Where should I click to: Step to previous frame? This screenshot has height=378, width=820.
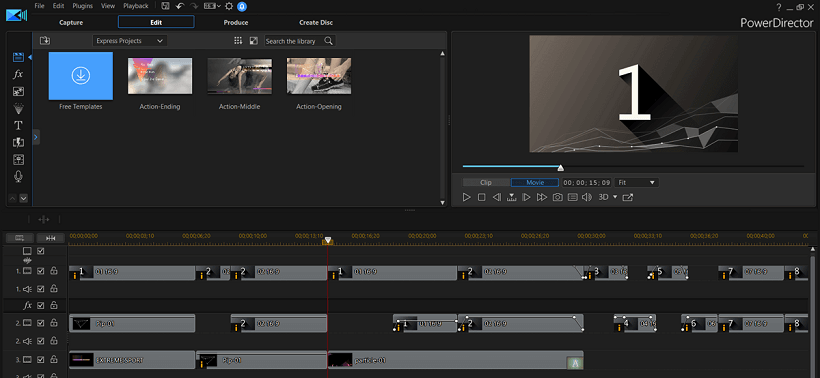tap(497, 197)
